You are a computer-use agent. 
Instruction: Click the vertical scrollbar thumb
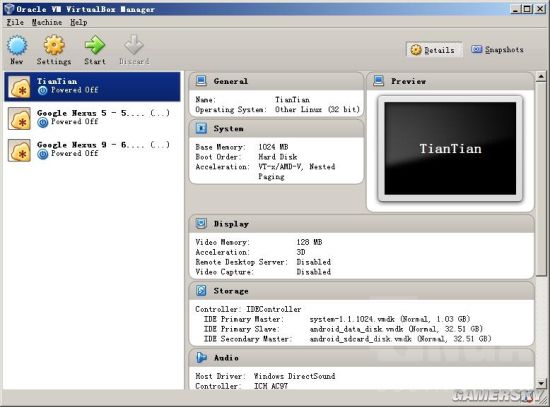point(541,178)
